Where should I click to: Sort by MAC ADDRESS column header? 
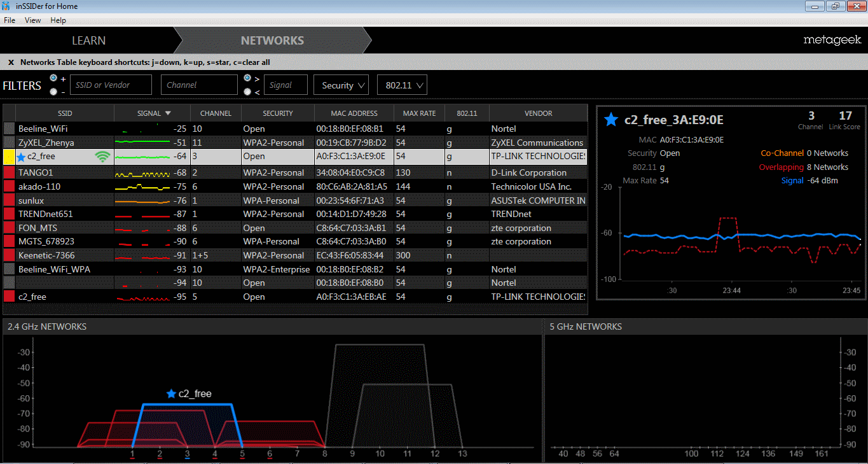354,113
